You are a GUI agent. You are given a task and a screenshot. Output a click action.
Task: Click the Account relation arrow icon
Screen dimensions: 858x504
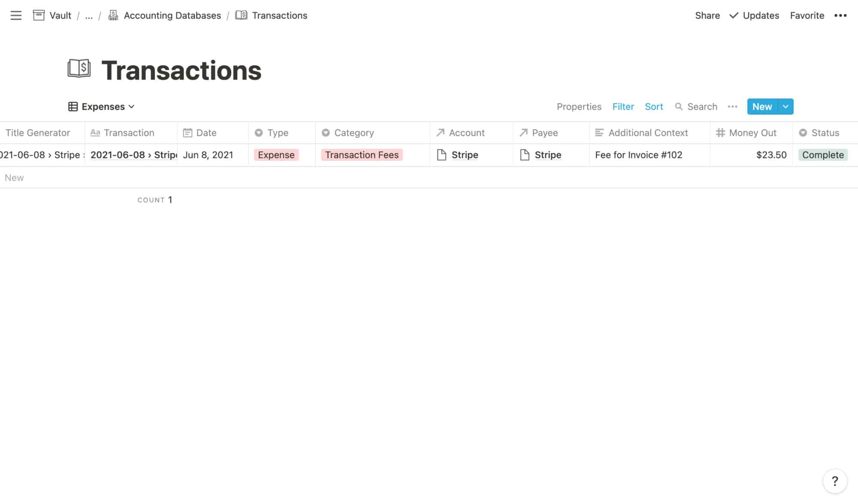[x=440, y=133]
